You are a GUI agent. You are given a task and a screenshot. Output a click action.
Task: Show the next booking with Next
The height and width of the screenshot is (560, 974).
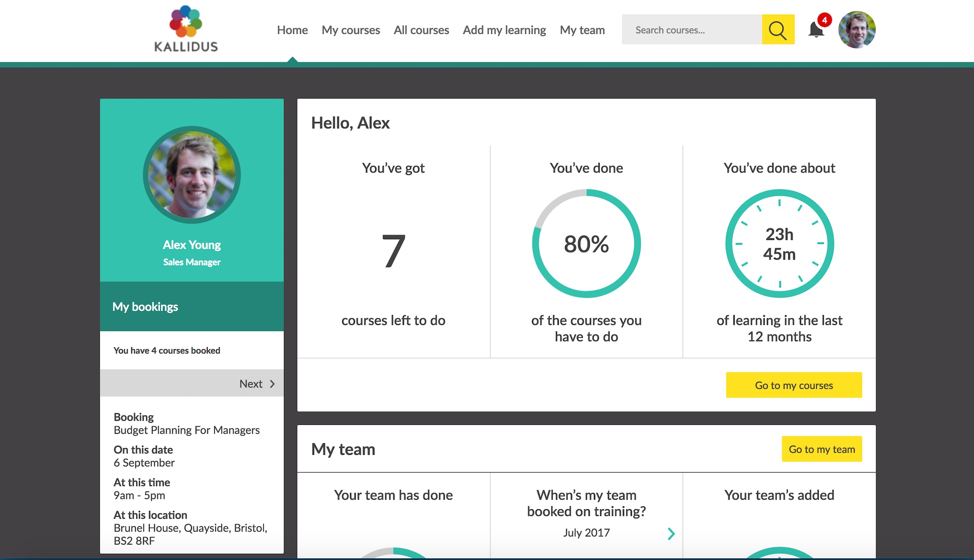(257, 384)
